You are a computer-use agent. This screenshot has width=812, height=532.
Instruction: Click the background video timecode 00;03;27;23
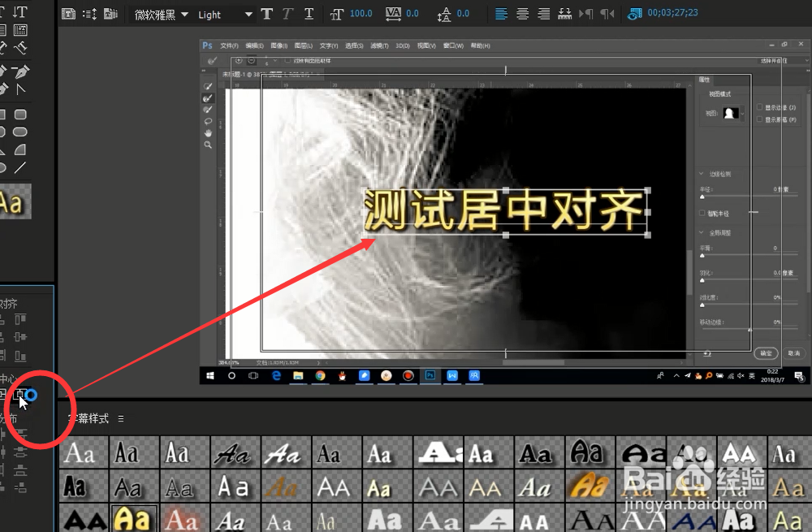pos(672,12)
